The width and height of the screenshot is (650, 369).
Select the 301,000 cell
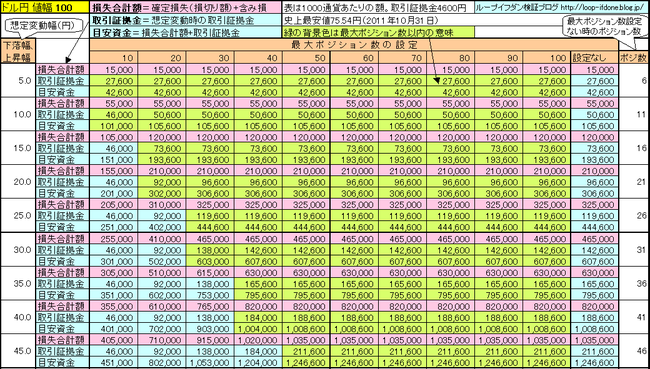114,261
